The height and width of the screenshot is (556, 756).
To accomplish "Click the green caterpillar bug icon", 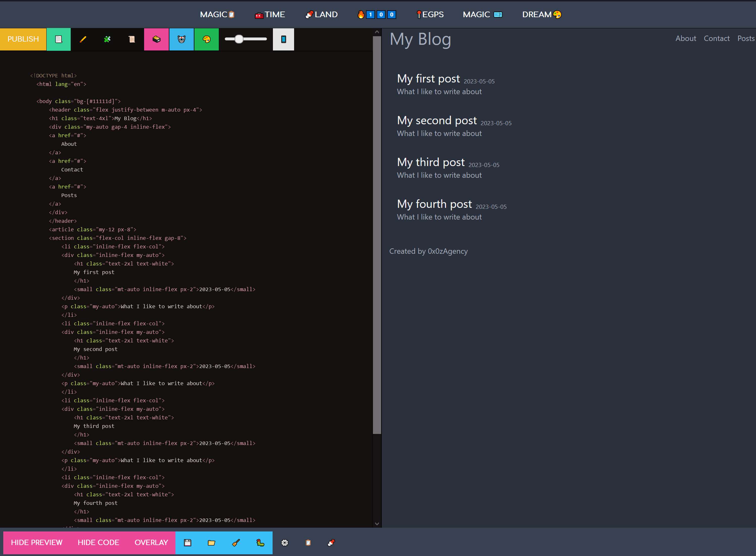I will point(260,543).
